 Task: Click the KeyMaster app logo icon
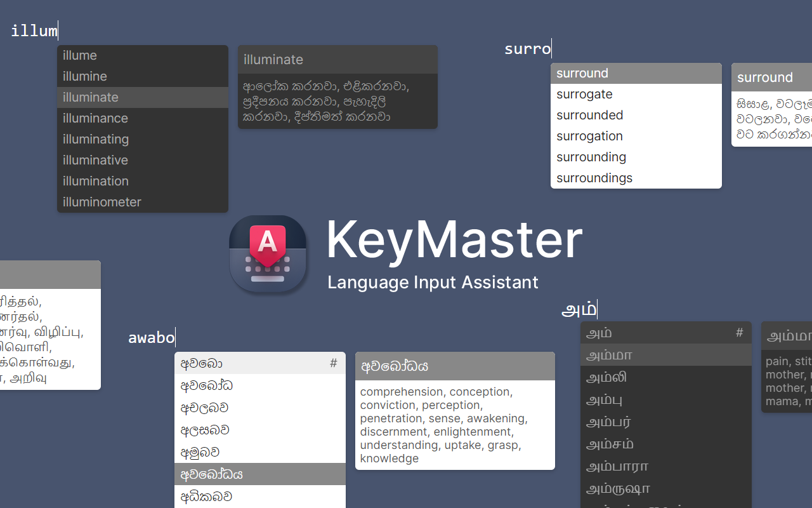click(268, 254)
